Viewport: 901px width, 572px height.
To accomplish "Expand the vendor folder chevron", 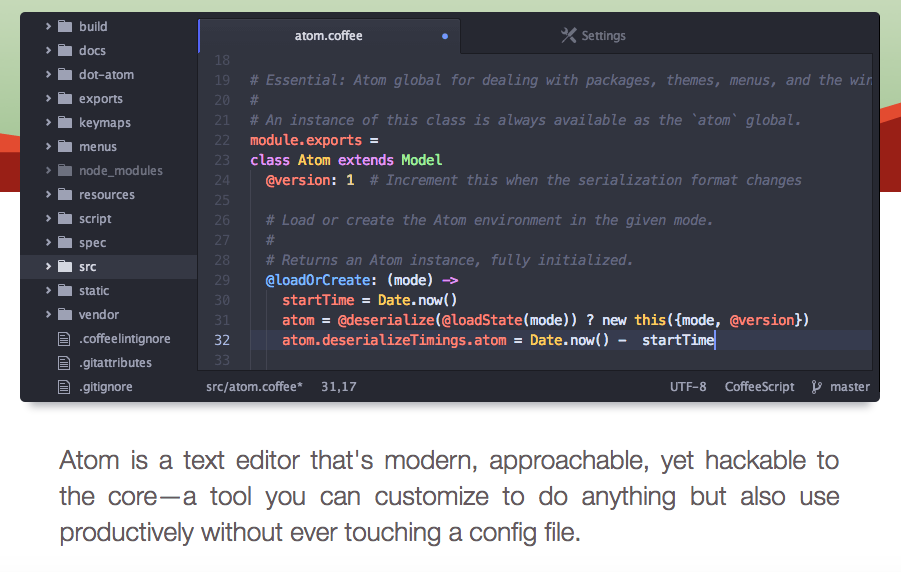I will (x=48, y=314).
